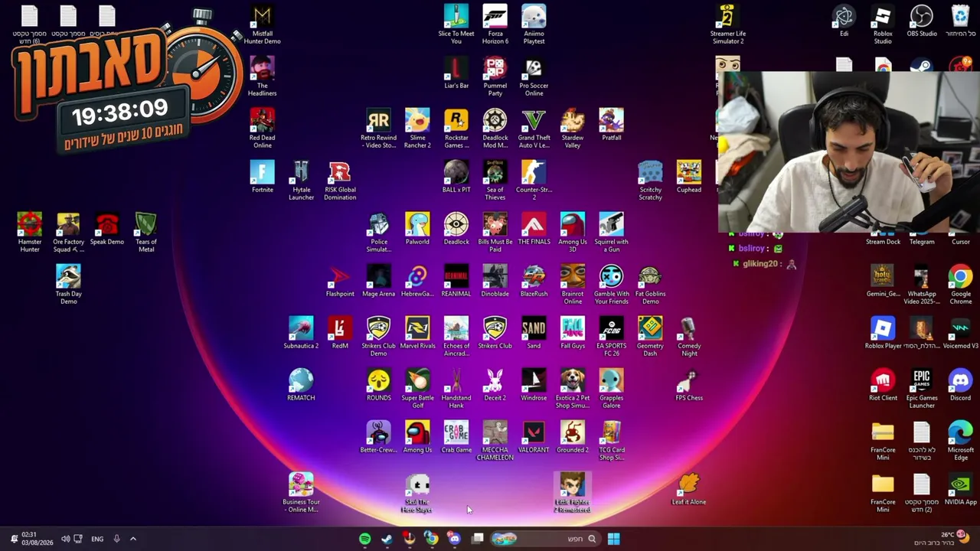The image size is (980, 551).
Task: Open OBS Studio from the desktop
Action: pyautogui.click(x=922, y=21)
